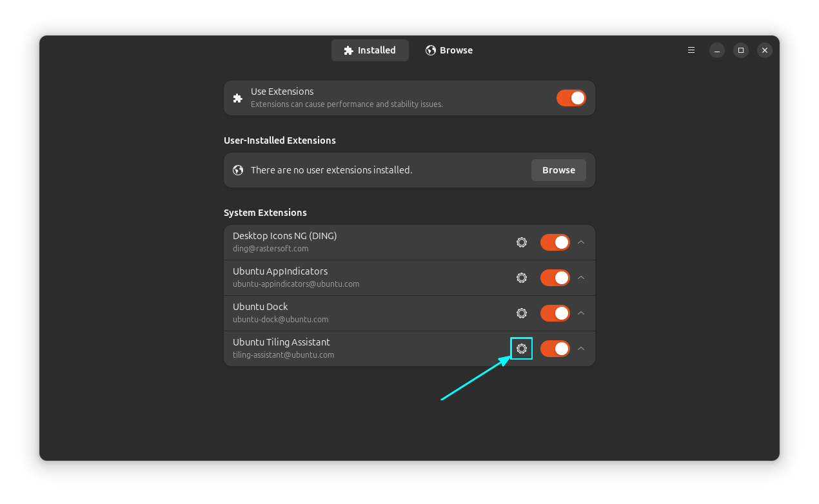Viewport: 819px width, 504px height.
Task: Toggle Ubuntu AppIndicators extension off
Action: coord(555,278)
